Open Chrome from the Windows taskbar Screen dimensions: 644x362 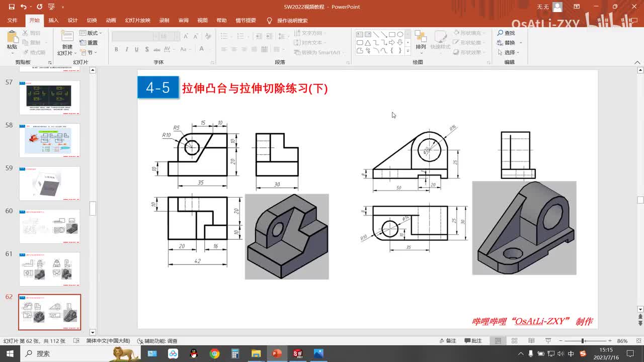click(x=215, y=353)
